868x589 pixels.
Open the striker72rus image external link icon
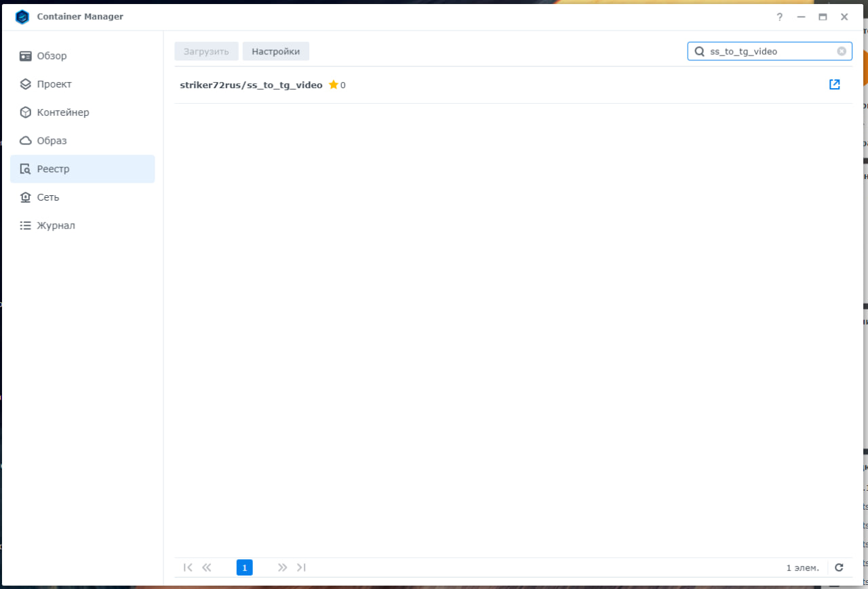835,85
